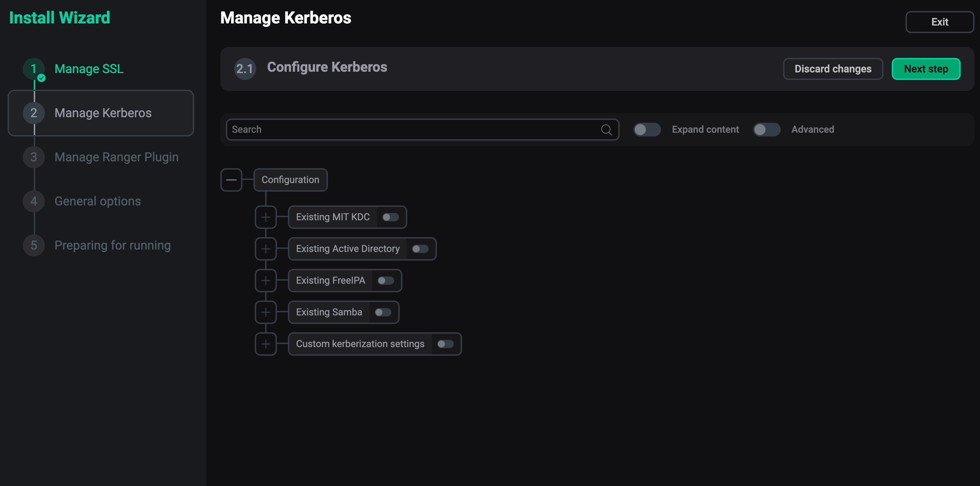980x486 pixels.
Task: Click the Advanced label
Action: [x=813, y=130]
